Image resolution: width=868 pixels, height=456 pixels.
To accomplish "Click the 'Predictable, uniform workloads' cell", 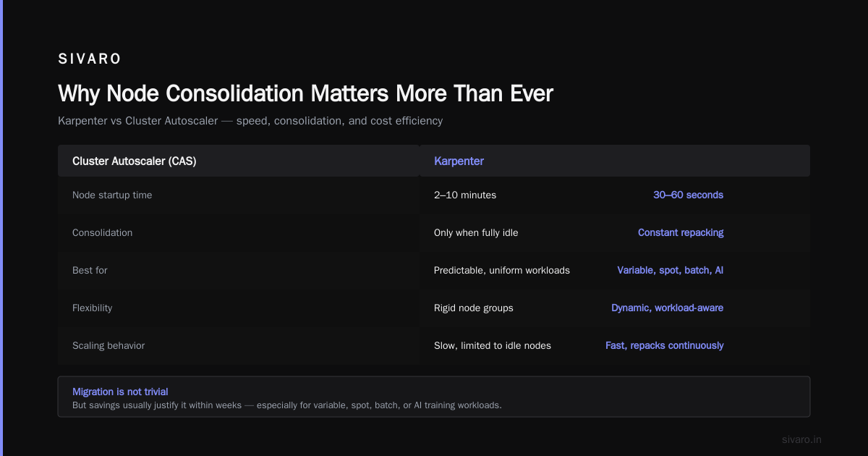I will 502,271.
